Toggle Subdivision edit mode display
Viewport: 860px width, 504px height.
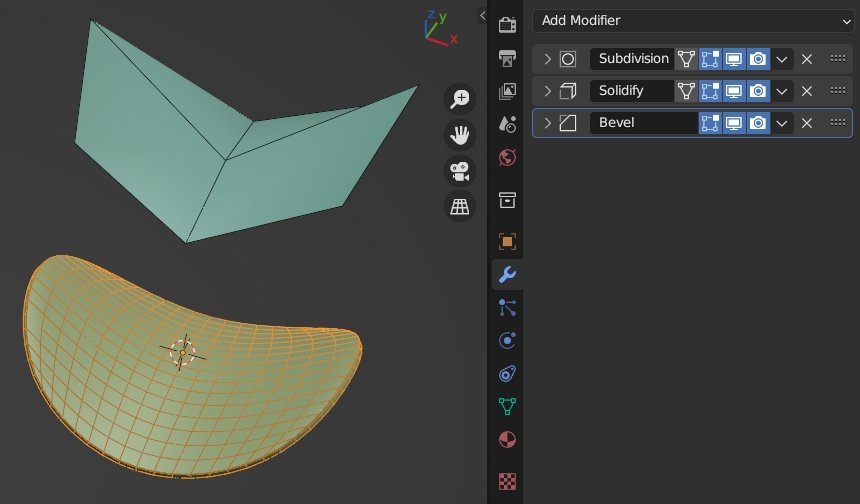(710, 59)
